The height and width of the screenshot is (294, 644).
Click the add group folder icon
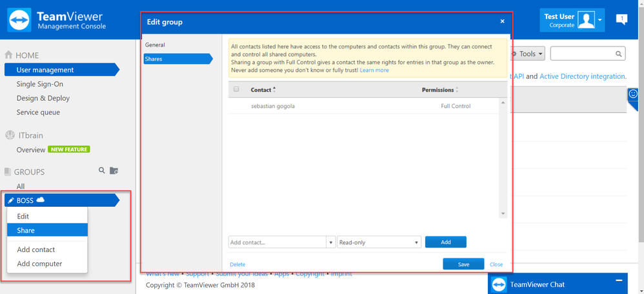pyautogui.click(x=114, y=170)
